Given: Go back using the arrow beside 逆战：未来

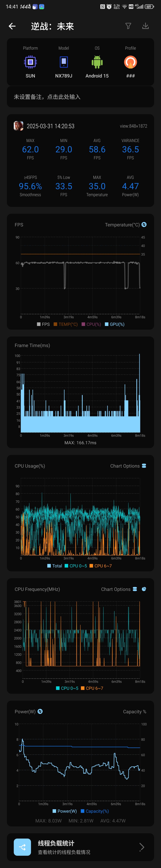Looking at the screenshot, I should click(x=12, y=26).
